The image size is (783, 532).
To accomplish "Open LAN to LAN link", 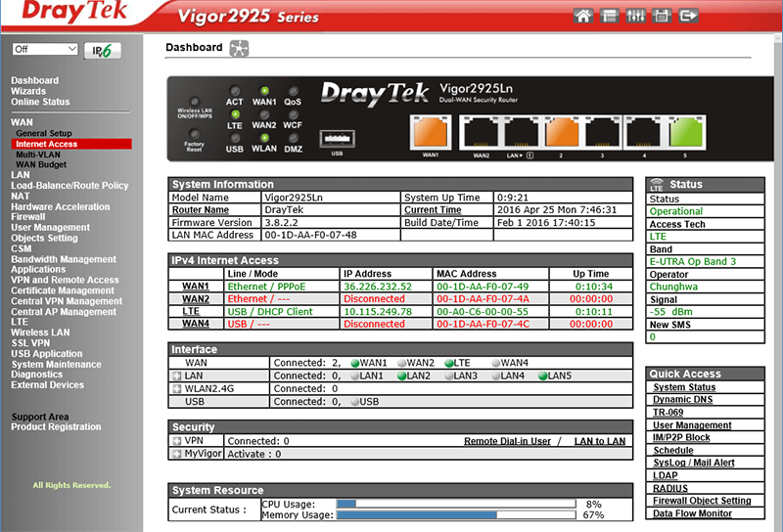I will pyautogui.click(x=600, y=441).
